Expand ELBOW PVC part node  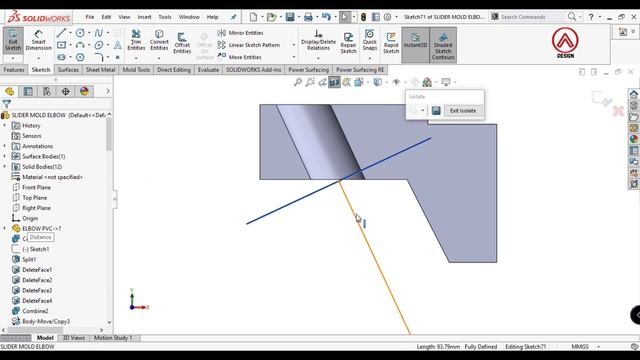(4, 228)
